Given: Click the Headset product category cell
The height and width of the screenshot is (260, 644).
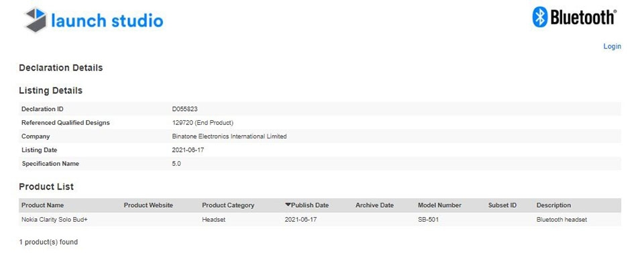Looking at the screenshot, I should pyautogui.click(x=213, y=220).
